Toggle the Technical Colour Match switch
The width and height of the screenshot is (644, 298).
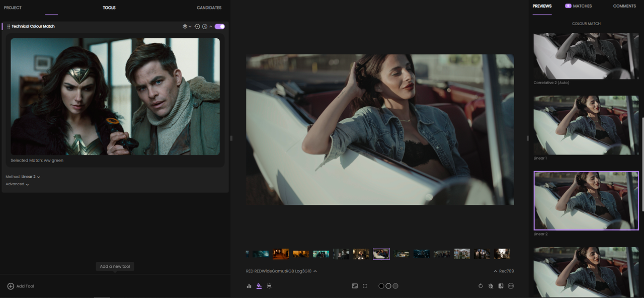point(220,26)
